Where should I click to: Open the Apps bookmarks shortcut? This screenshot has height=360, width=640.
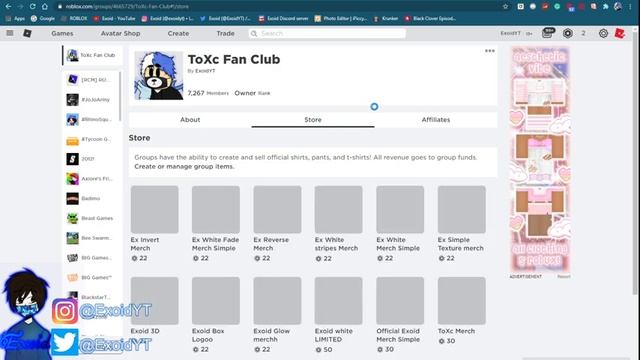(x=16, y=18)
